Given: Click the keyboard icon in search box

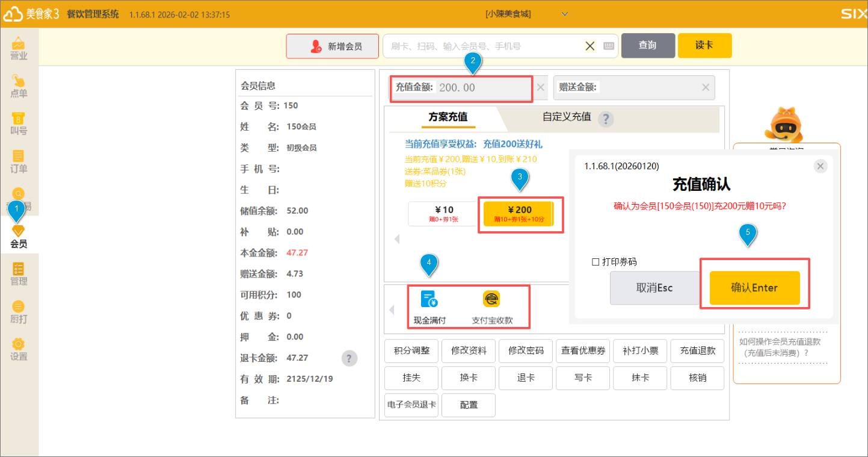Looking at the screenshot, I should point(609,46).
